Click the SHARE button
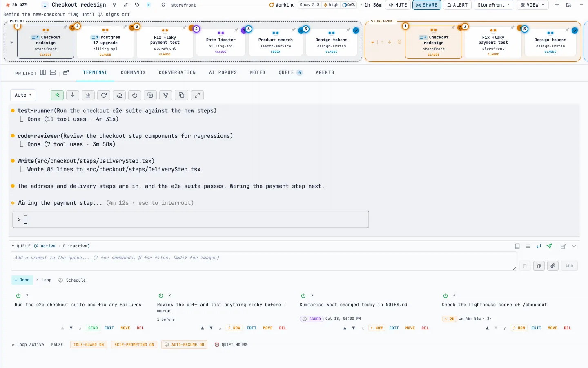Viewport: 588px width, 368px height. point(427,5)
